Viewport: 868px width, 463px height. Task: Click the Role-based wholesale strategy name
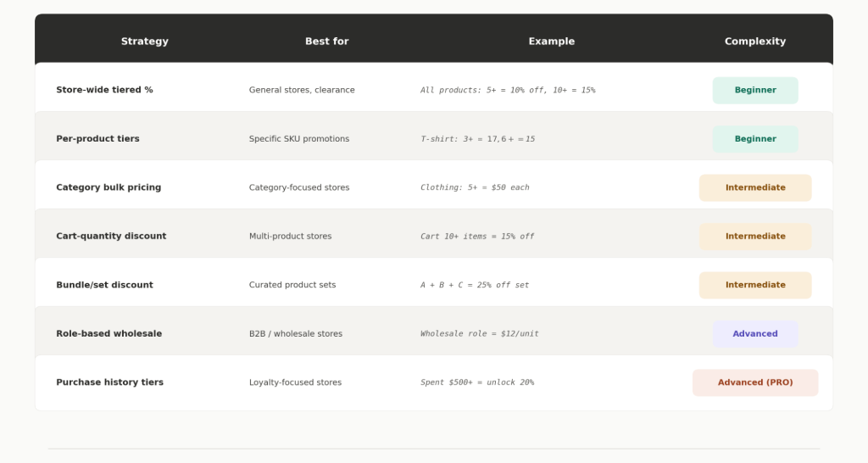pyautogui.click(x=108, y=333)
